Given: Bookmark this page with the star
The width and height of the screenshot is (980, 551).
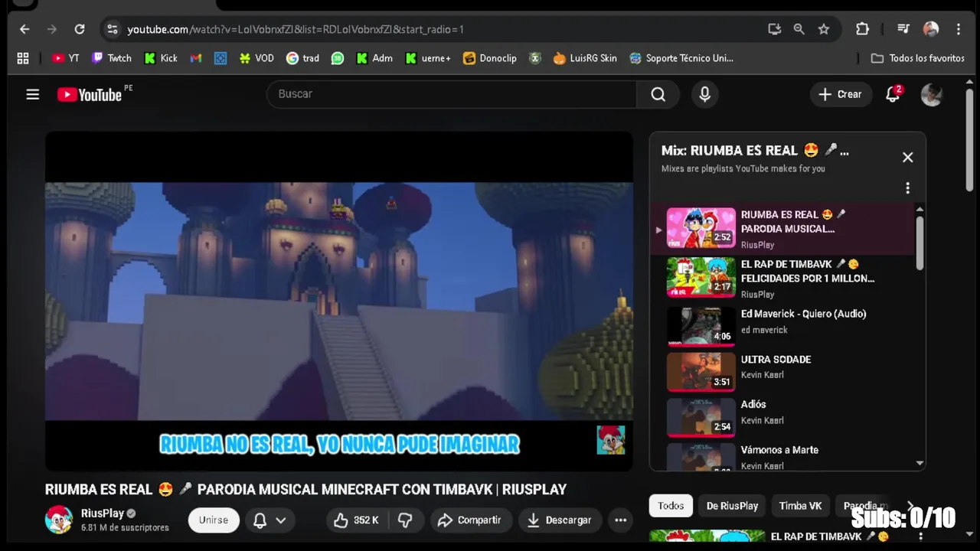Looking at the screenshot, I should coord(824,29).
